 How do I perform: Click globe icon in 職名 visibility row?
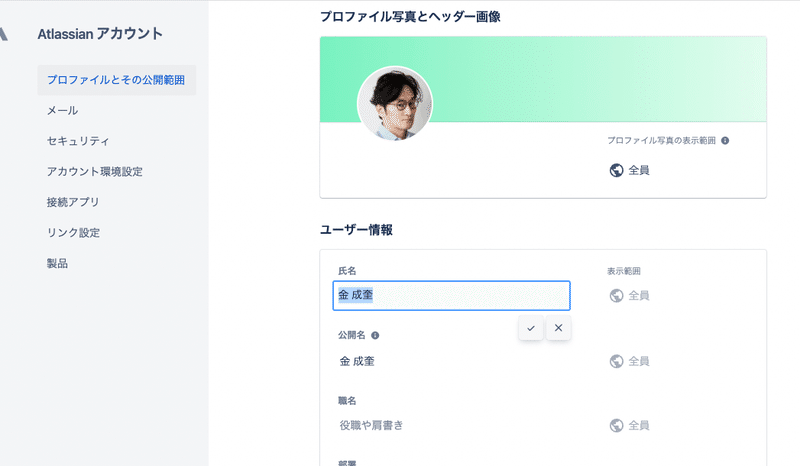pos(616,425)
